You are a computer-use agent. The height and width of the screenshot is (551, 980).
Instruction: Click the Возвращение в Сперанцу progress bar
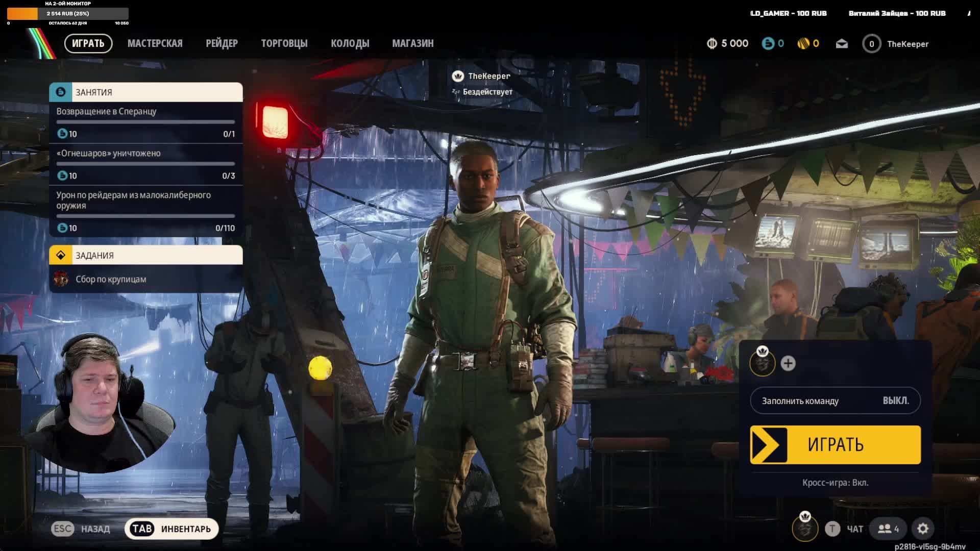[145, 122]
